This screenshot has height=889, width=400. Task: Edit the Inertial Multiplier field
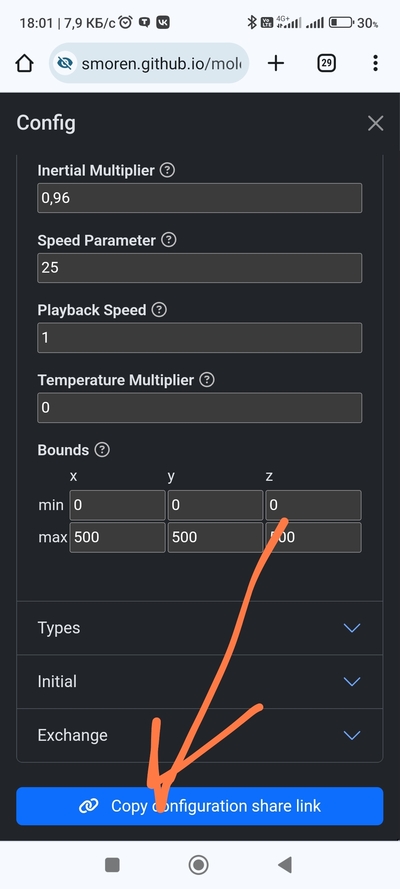click(199, 198)
